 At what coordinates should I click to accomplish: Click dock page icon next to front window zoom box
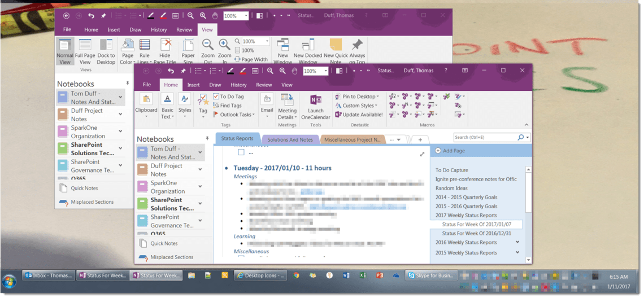339,71
